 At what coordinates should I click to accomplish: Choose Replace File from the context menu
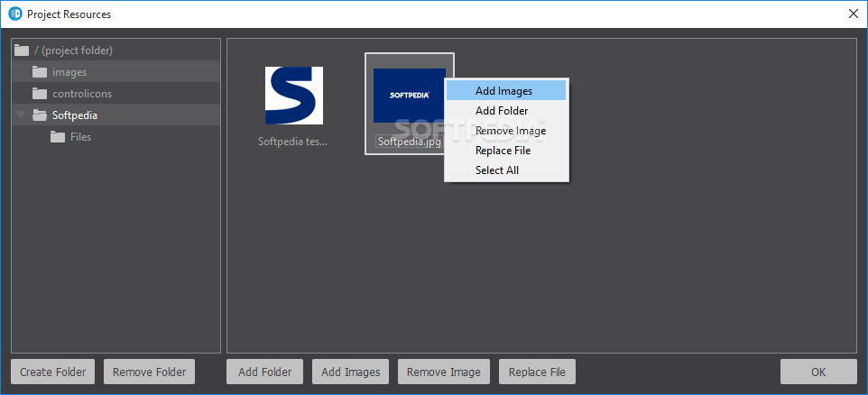506,151
